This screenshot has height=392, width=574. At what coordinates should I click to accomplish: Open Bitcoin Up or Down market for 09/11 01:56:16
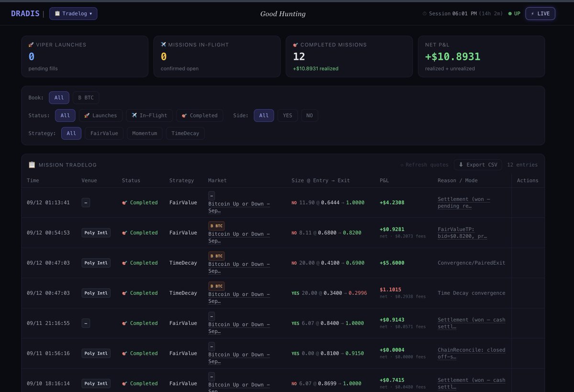click(x=239, y=358)
